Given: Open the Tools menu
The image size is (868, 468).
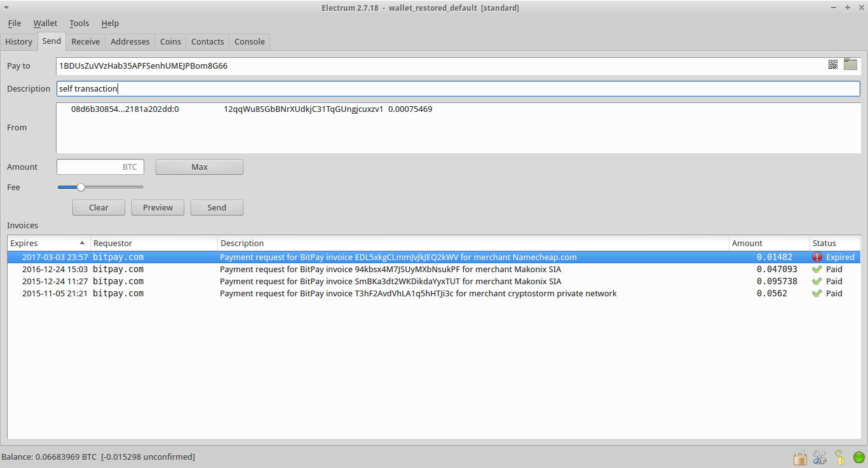Looking at the screenshot, I should [x=79, y=24].
